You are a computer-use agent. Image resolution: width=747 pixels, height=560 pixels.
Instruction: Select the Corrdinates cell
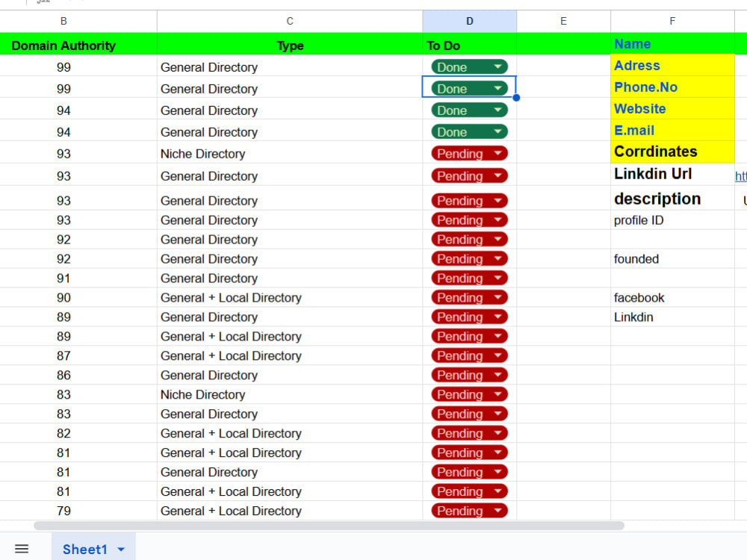(672, 152)
